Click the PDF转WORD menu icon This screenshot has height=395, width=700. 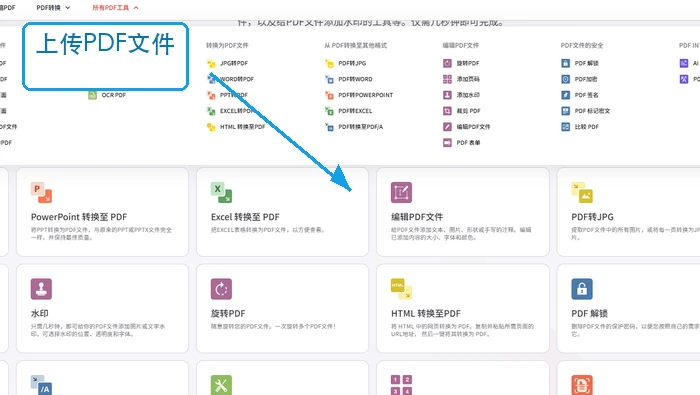pyautogui.click(x=329, y=79)
